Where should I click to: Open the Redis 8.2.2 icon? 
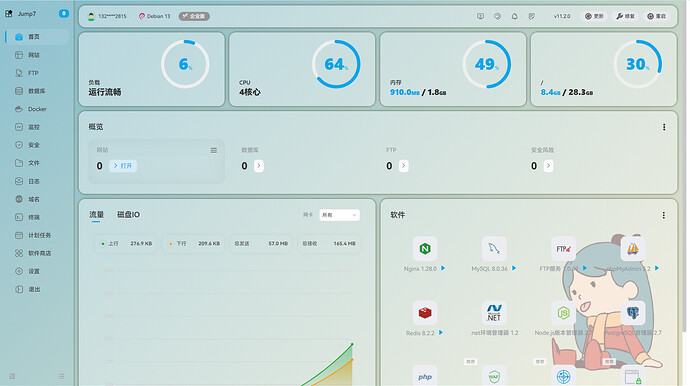coord(425,313)
